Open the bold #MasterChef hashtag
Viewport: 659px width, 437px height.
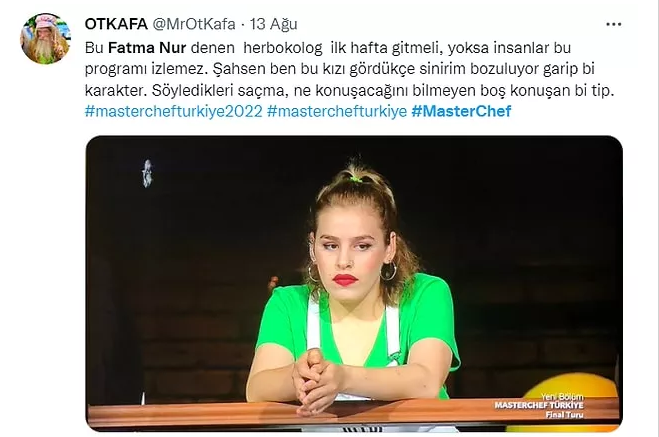[461, 111]
